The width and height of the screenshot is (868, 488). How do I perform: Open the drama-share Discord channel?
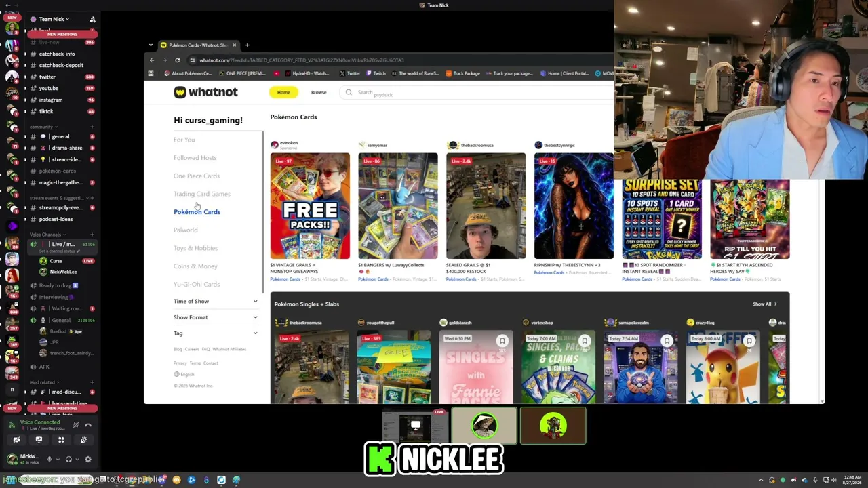(x=66, y=148)
